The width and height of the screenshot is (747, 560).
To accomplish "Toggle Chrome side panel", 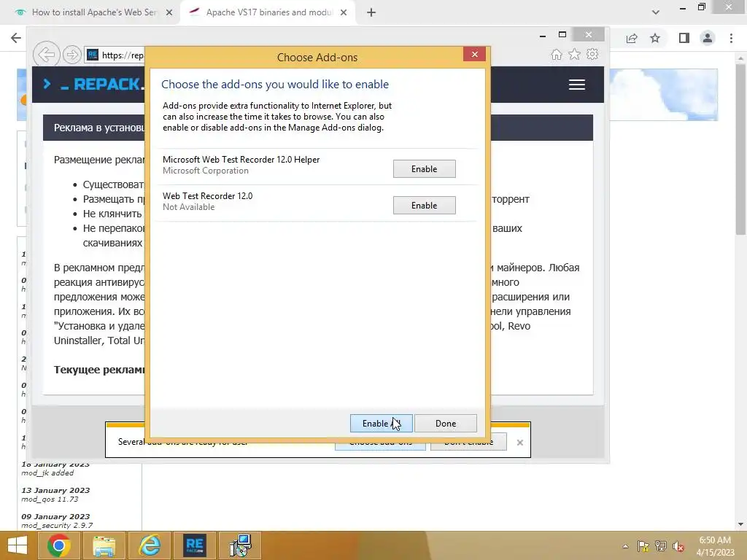I will pyautogui.click(x=684, y=38).
